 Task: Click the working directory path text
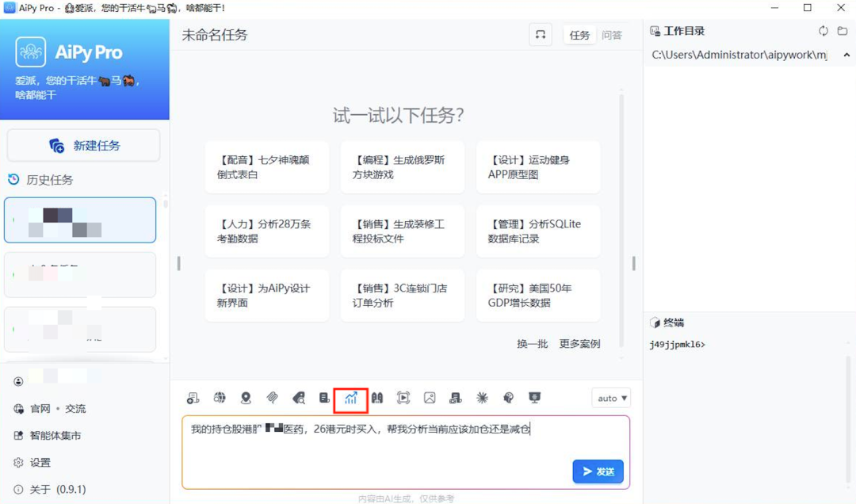[x=739, y=55]
